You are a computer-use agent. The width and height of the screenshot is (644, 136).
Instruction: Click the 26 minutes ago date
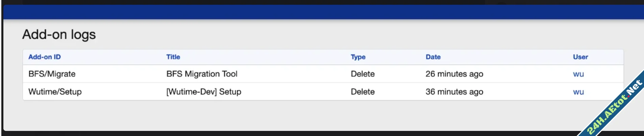tap(454, 74)
